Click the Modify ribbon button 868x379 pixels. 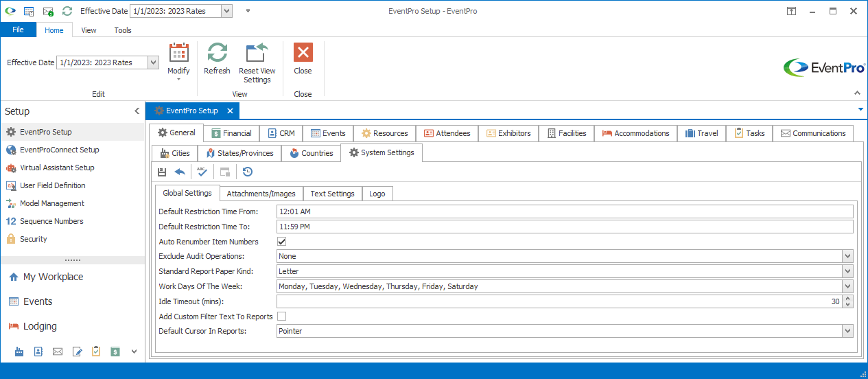pos(178,62)
